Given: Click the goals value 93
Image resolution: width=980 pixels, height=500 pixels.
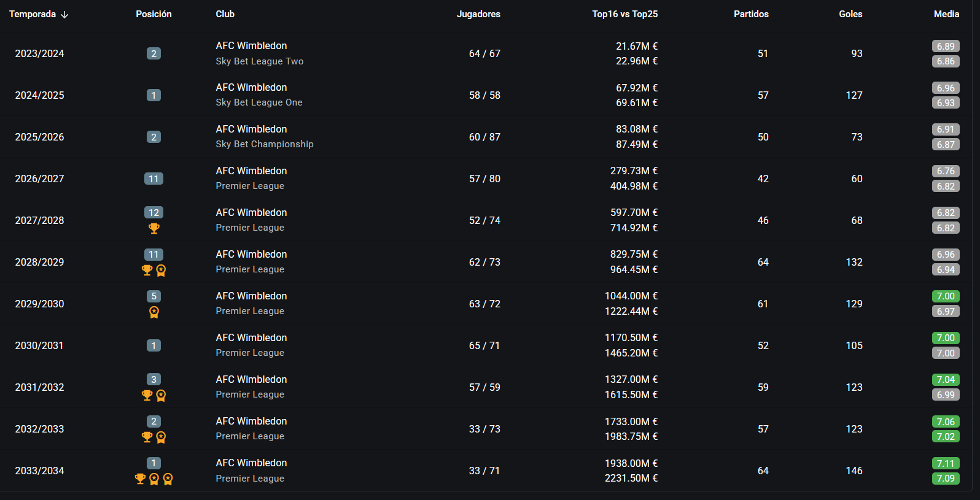Looking at the screenshot, I should pyautogui.click(x=857, y=53).
